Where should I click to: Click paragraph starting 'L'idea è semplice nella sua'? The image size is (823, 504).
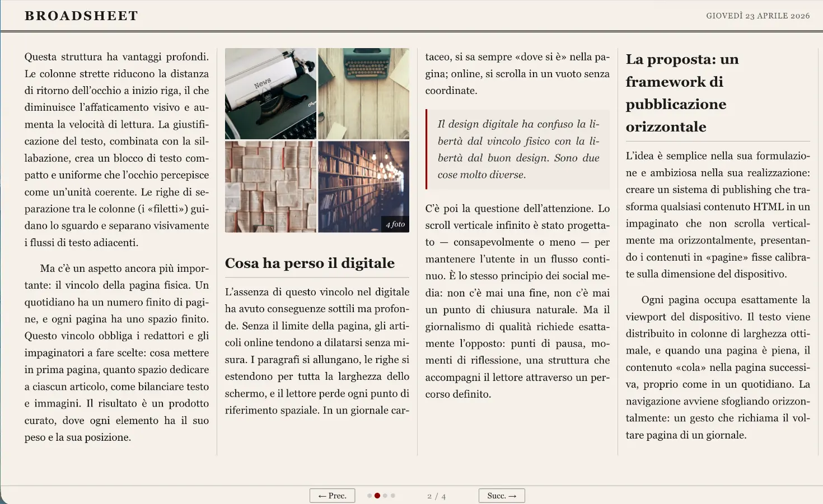click(718, 215)
